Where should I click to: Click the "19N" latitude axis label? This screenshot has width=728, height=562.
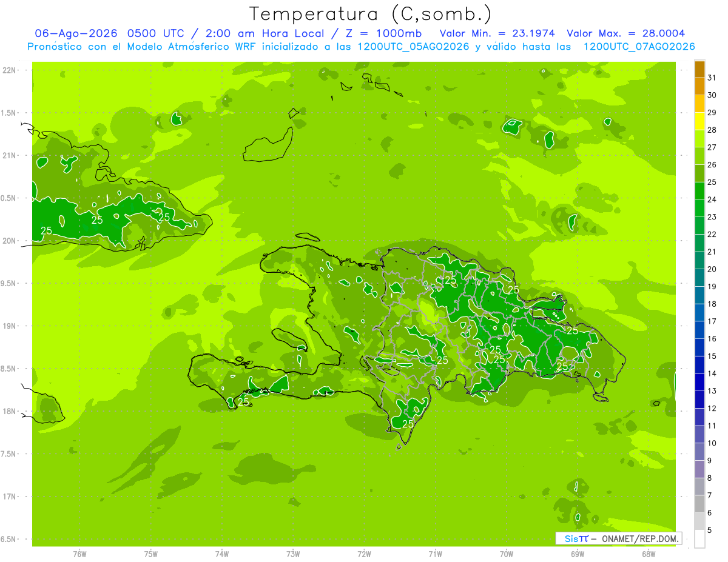pyautogui.click(x=9, y=326)
